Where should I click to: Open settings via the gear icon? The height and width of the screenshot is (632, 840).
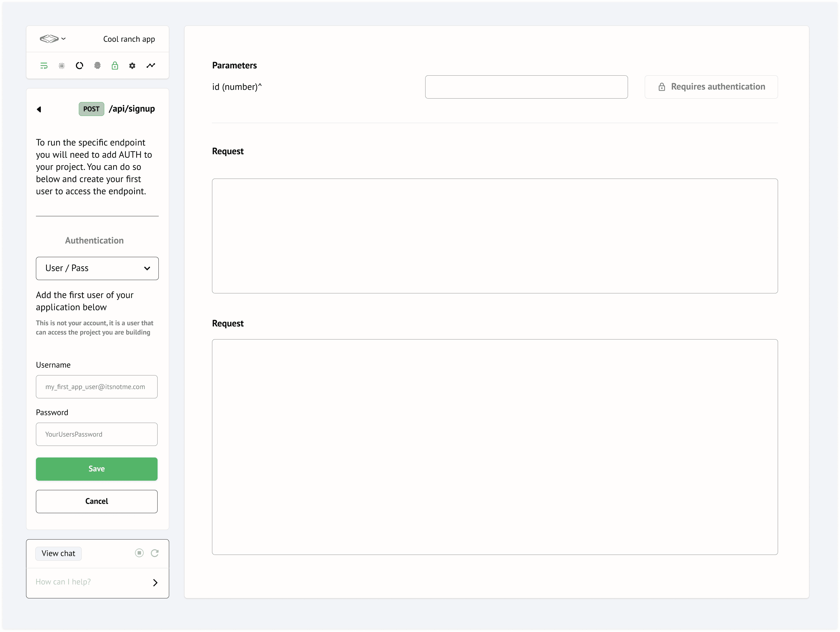click(x=132, y=66)
